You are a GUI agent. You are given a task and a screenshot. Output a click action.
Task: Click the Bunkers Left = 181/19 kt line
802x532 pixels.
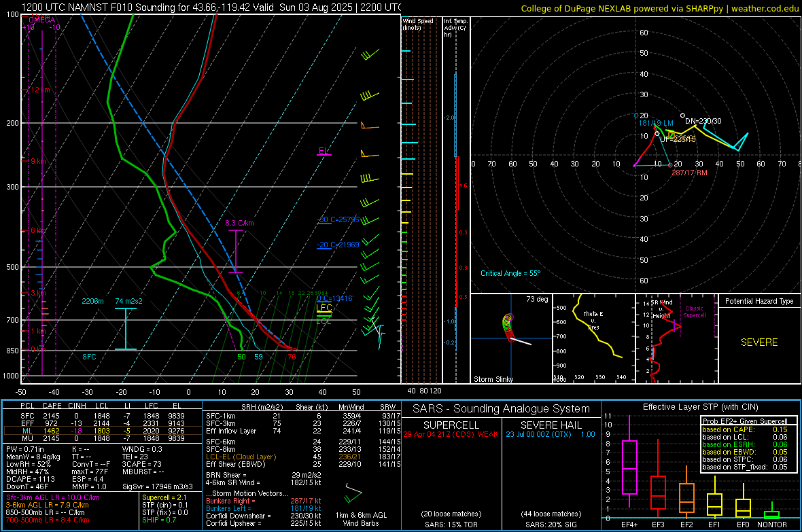264,508
